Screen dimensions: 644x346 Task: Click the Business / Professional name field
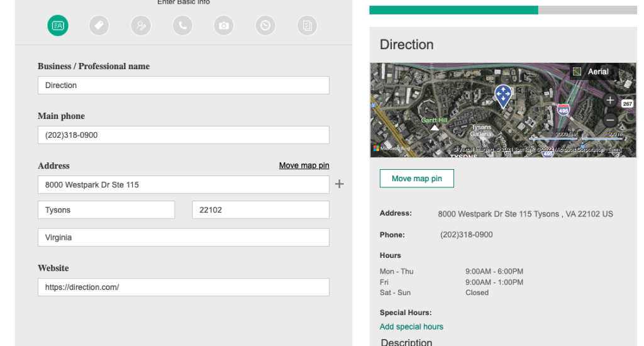183,86
